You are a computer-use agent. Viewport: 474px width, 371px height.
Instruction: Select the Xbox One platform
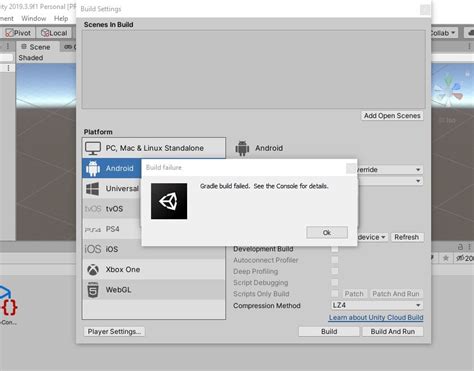tap(154, 269)
